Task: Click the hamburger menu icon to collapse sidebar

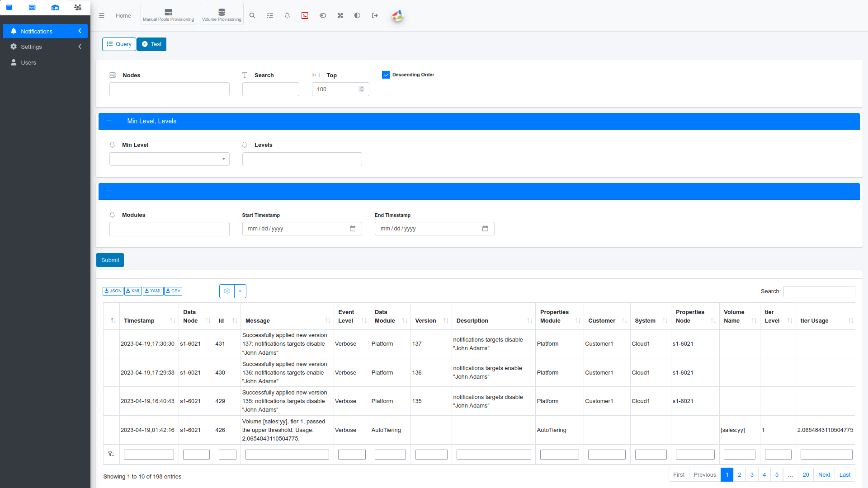Action: click(102, 15)
